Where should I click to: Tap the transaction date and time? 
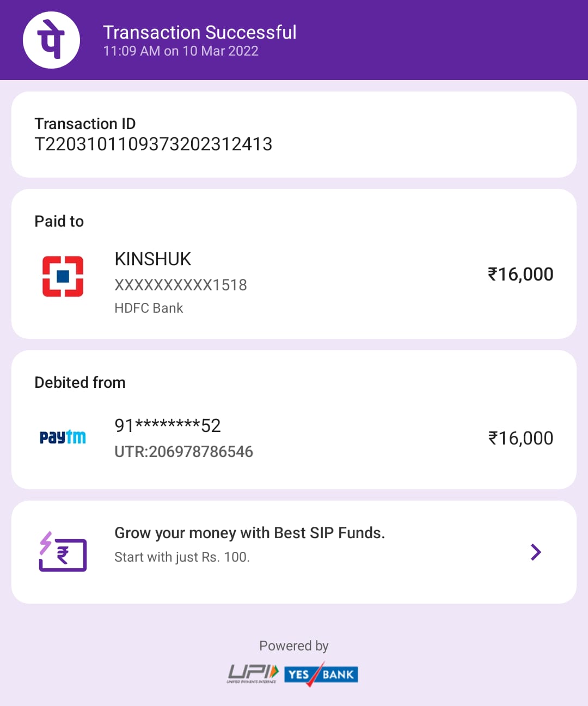click(181, 51)
